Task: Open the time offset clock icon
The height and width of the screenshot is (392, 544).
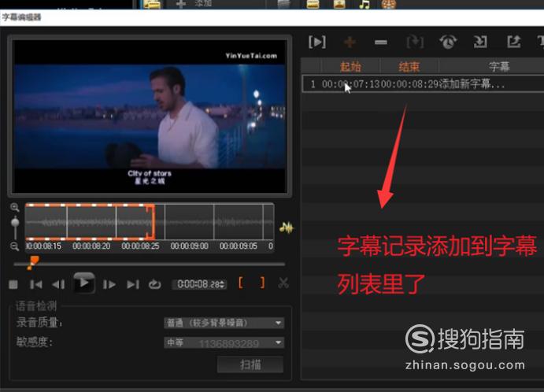Action: click(x=448, y=42)
